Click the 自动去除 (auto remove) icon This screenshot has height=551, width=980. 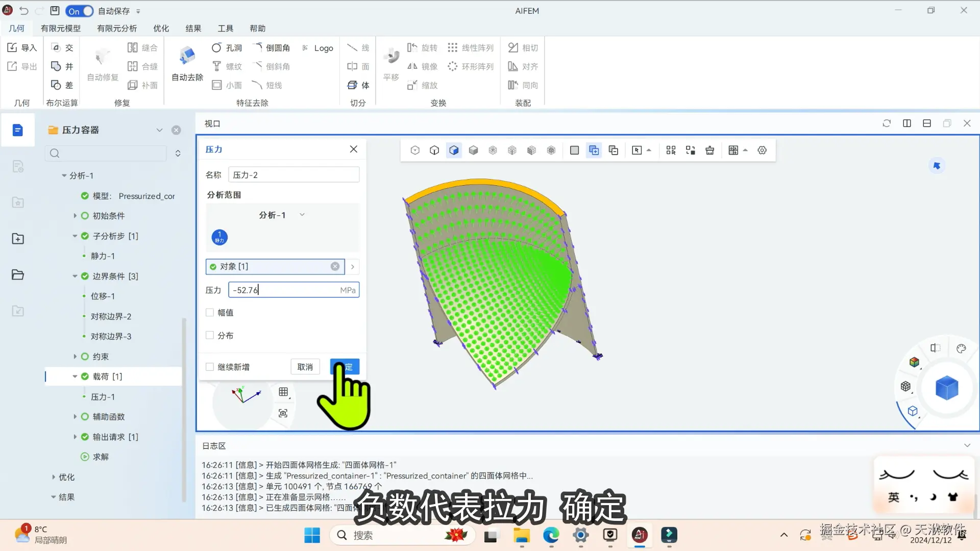[x=187, y=56]
